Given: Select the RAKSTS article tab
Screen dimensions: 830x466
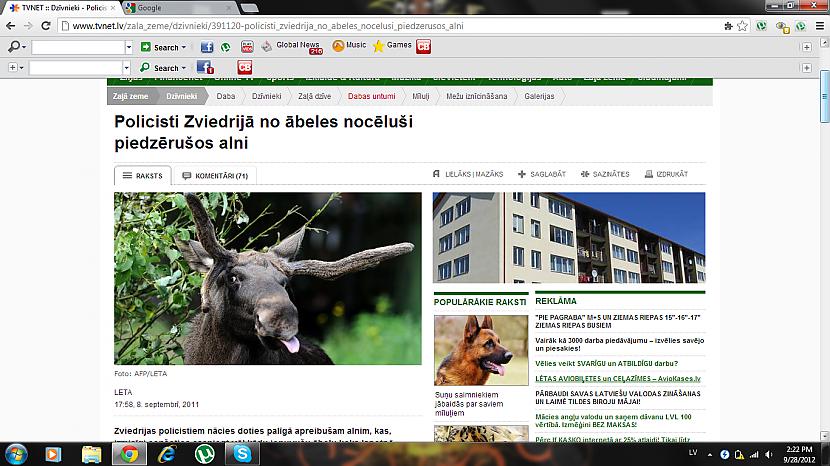Looking at the screenshot, I should coord(143,175).
